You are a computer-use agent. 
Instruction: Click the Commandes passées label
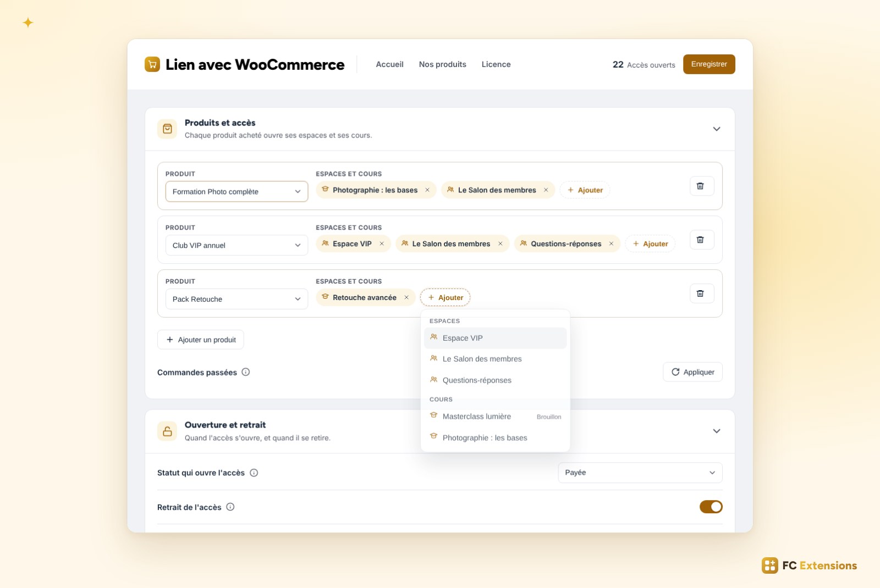click(197, 373)
